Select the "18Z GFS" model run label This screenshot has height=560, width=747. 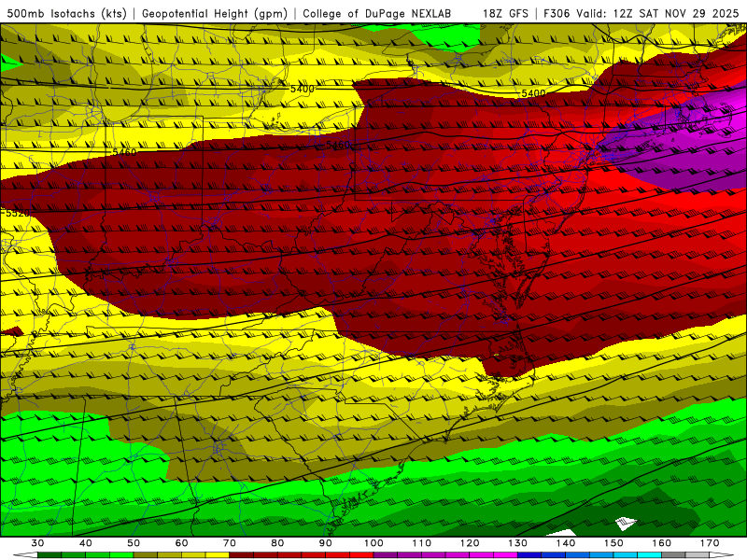click(x=505, y=14)
